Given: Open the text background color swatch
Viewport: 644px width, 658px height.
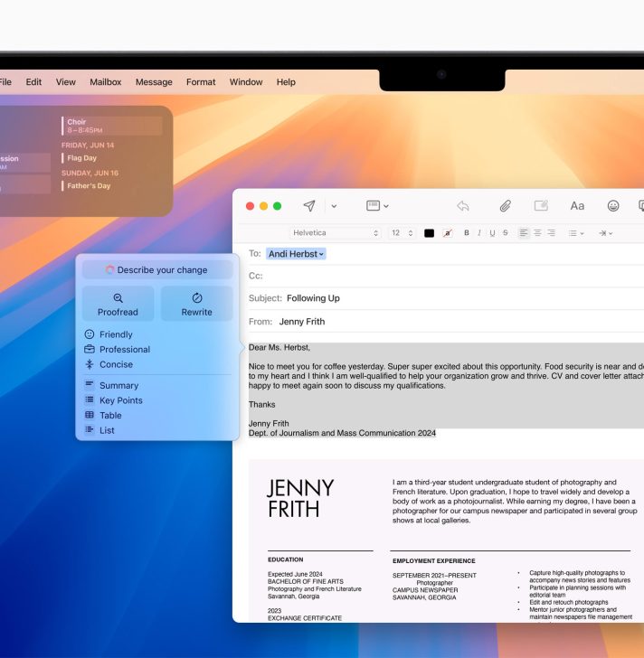Looking at the screenshot, I should (x=448, y=233).
